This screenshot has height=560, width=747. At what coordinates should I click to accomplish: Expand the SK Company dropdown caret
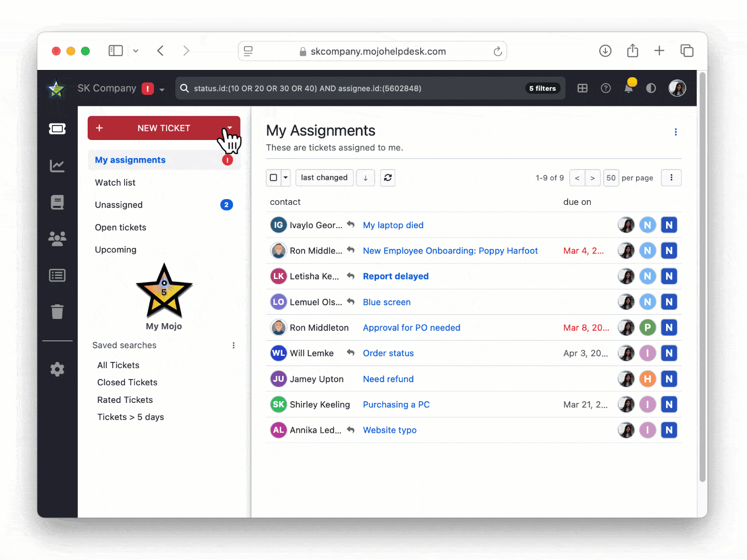click(x=162, y=89)
